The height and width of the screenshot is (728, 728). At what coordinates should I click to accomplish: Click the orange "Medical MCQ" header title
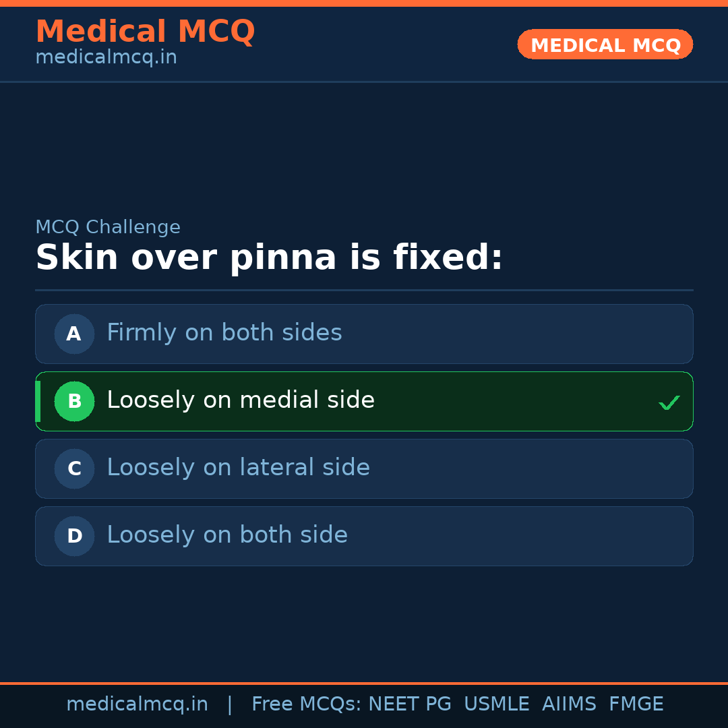[145, 32]
